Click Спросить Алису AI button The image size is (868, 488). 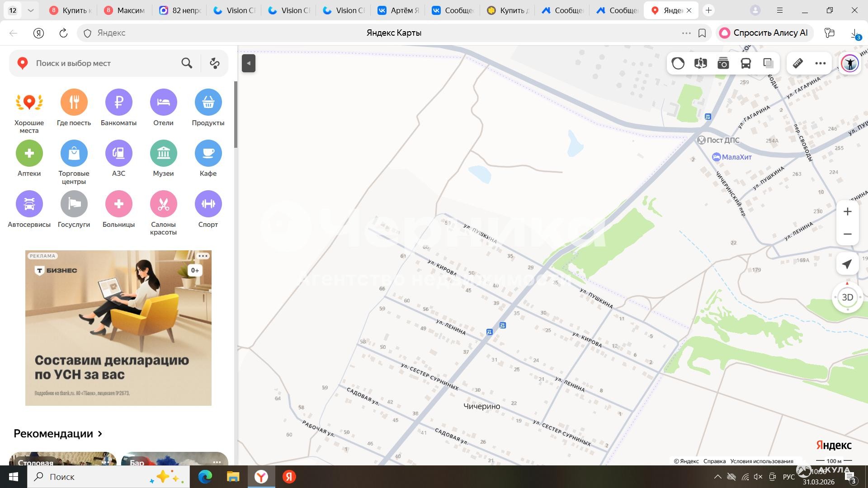pyautogui.click(x=764, y=33)
